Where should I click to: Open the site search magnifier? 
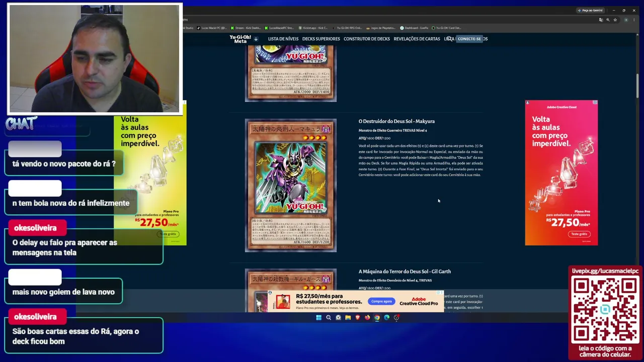click(x=449, y=39)
